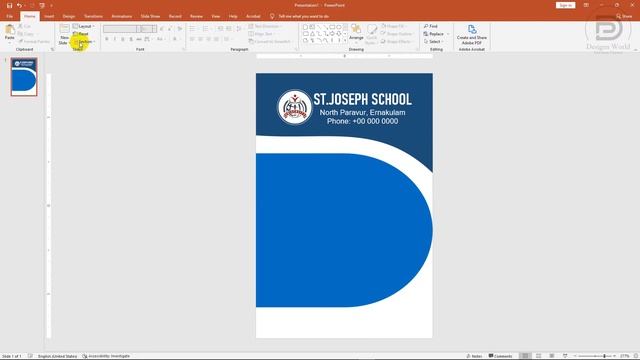This screenshot has height=360, width=640.
Task: Switch to the Insert tab
Action: coord(49,16)
